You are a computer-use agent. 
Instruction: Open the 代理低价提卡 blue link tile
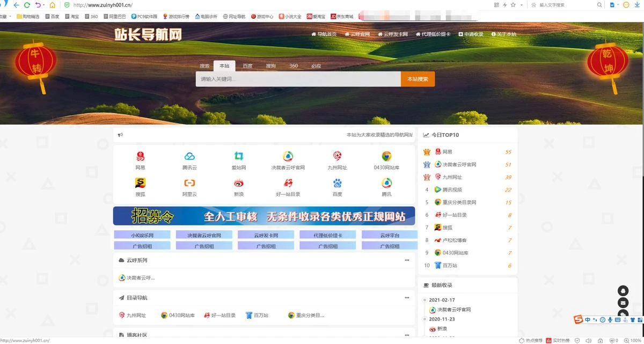coord(327,235)
